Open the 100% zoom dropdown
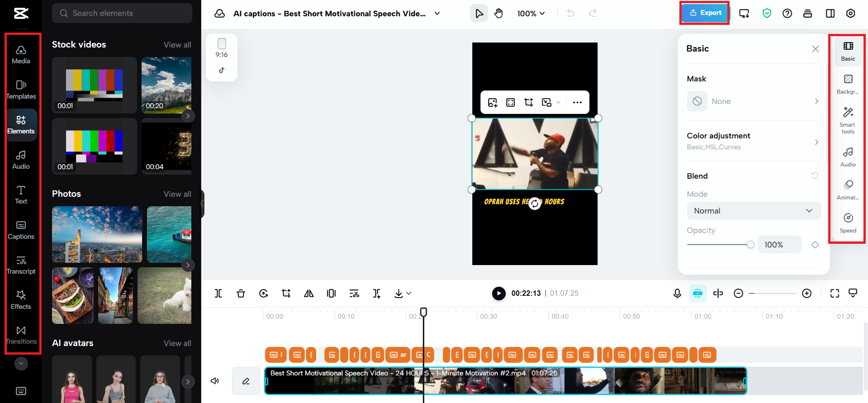The width and height of the screenshot is (868, 403). [531, 14]
